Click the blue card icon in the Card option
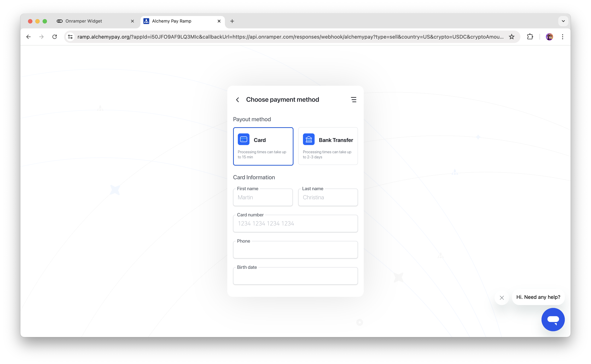The height and width of the screenshot is (364, 591). (243, 139)
